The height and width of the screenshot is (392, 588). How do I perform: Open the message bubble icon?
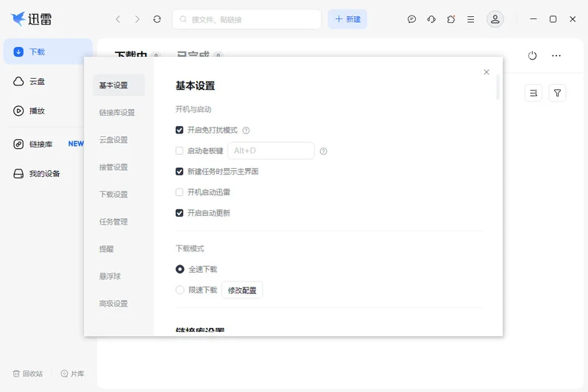click(412, 19)
